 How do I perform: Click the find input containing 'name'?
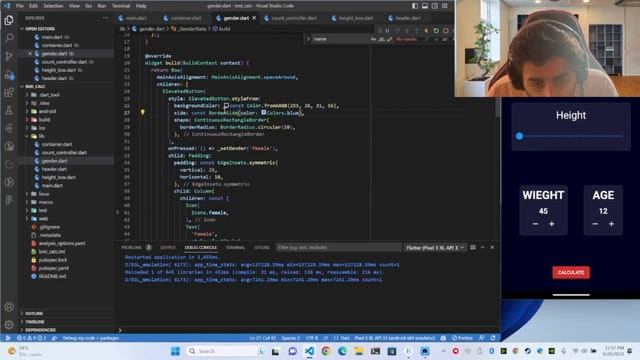[341, 39]
